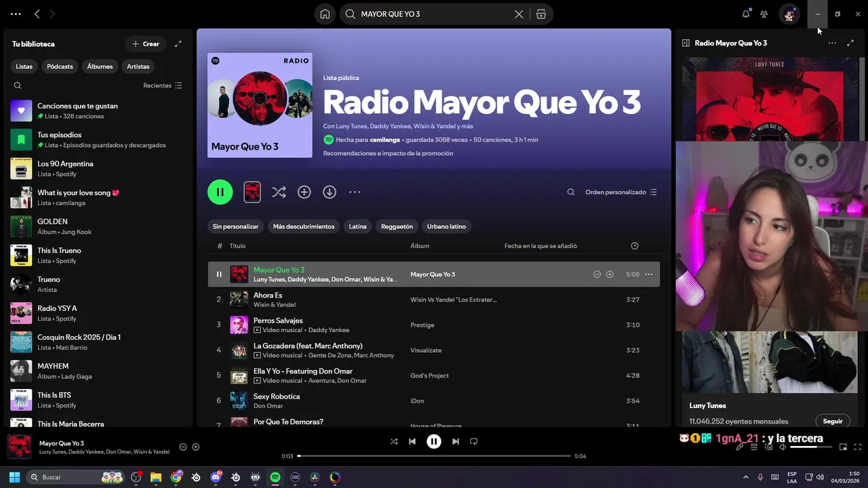This screenshot has width=868, height=488.
Task: Click the playlist cover art Mayor Que Yo 3
Action: coord(260,105)
